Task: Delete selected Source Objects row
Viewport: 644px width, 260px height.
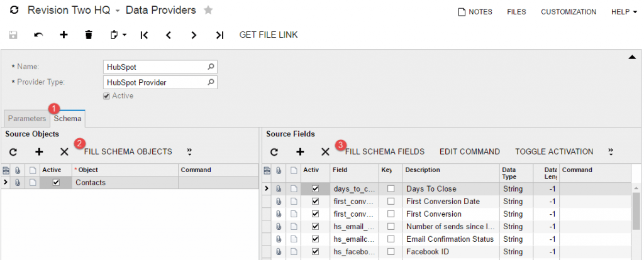Action: click(x=65, y=152)
